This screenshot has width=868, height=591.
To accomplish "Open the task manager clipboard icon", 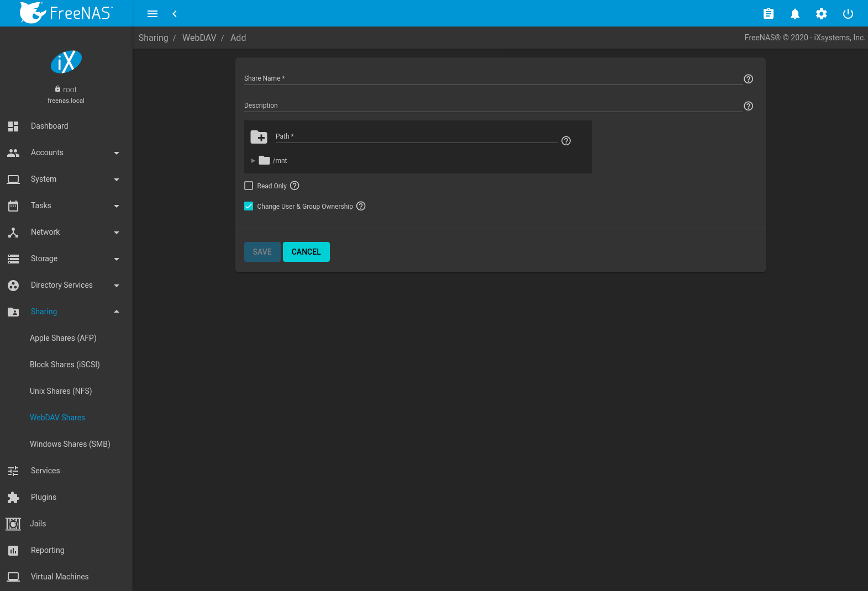I will [768, 14].
